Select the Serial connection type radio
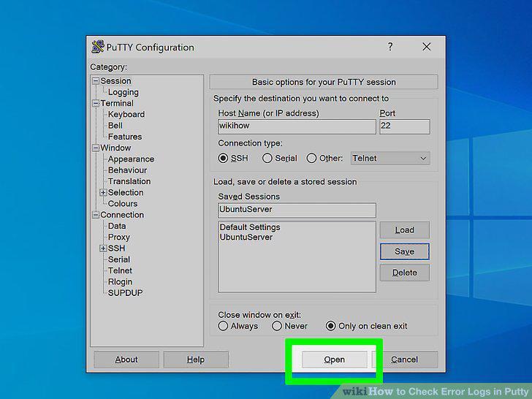Screen dimensions: 532x399 pos(267,158)
